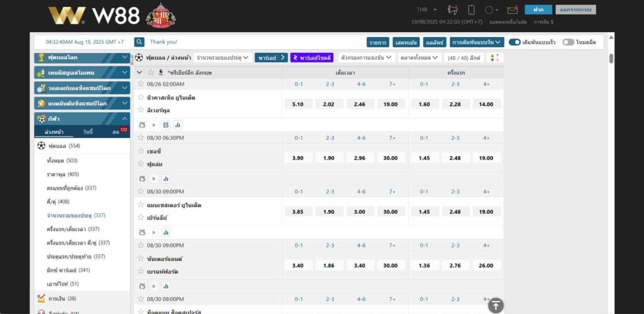Click the odds change arrows icon
This screenshot has width=644, height=314.
coord(495,57)
